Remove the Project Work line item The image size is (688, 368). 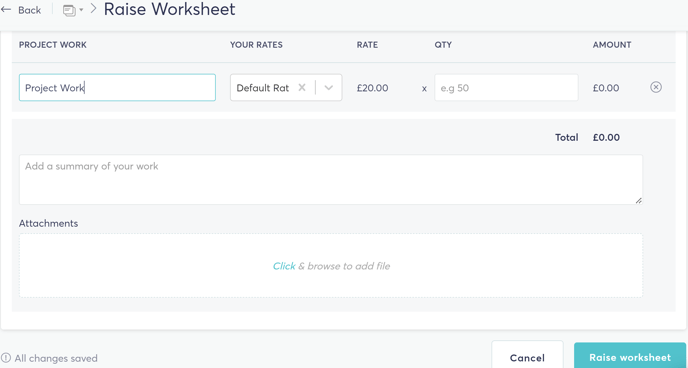[x=656, y=87]
